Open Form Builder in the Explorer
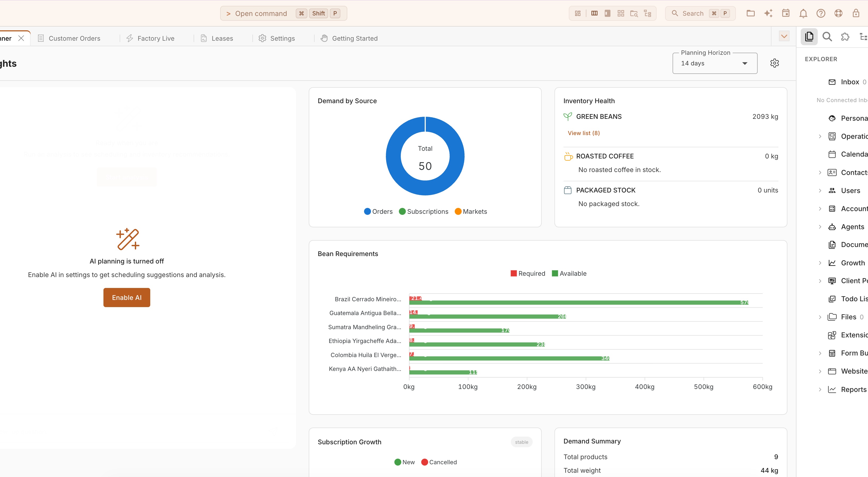This screenshot has width=868, height=477. [848, 353]
